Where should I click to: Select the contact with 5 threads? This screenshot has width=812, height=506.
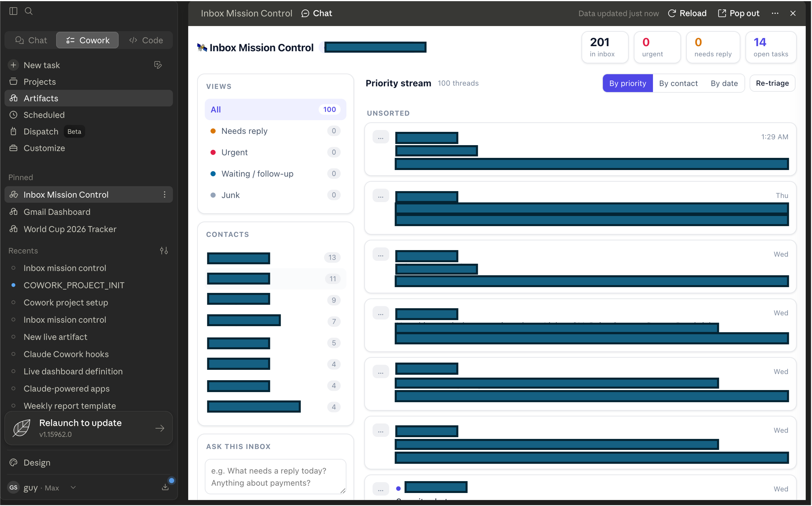pyautogui.click(x=275, y=343)
